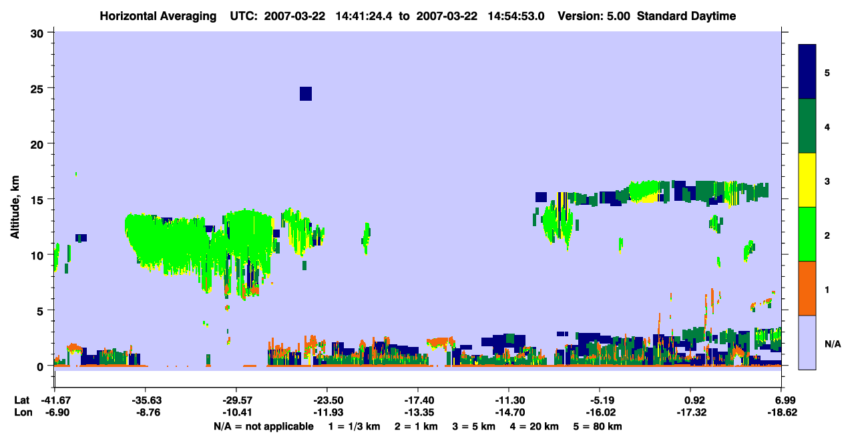Click colorbar label '4'
Viewport: 868px width, 445px height.
827,127
